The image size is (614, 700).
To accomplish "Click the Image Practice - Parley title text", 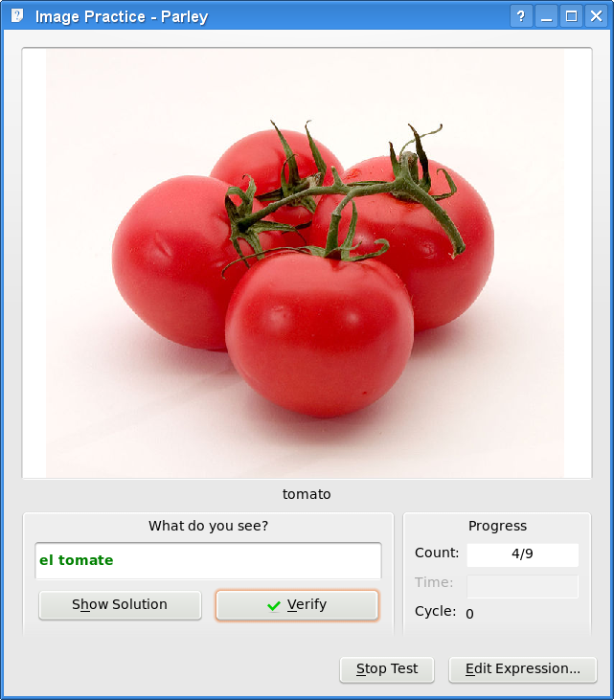I will (x=122, y=17).
